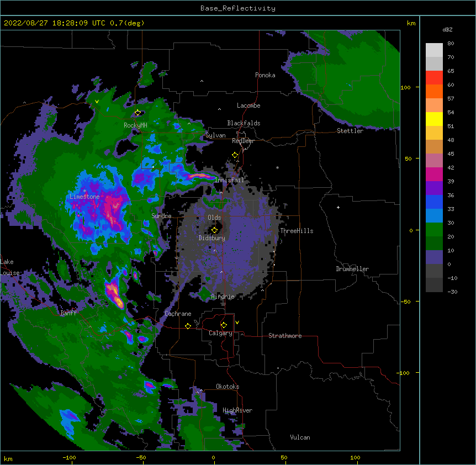Click the RockyMH label
The width and height of the screenshot is (476, 465).
click(x=135, y=125)
